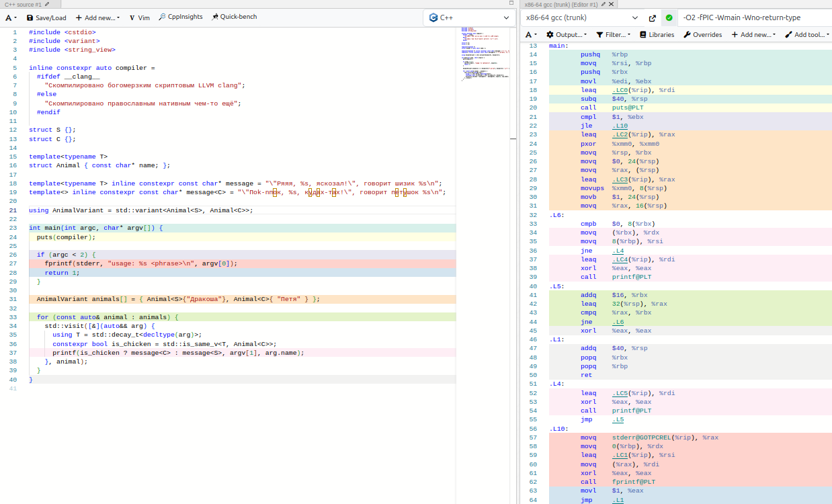Viewport: 832px width, 504px height.
Task: Jump to .L1 label from jmp
Action: pyautogui.click(x=618, y=500)
